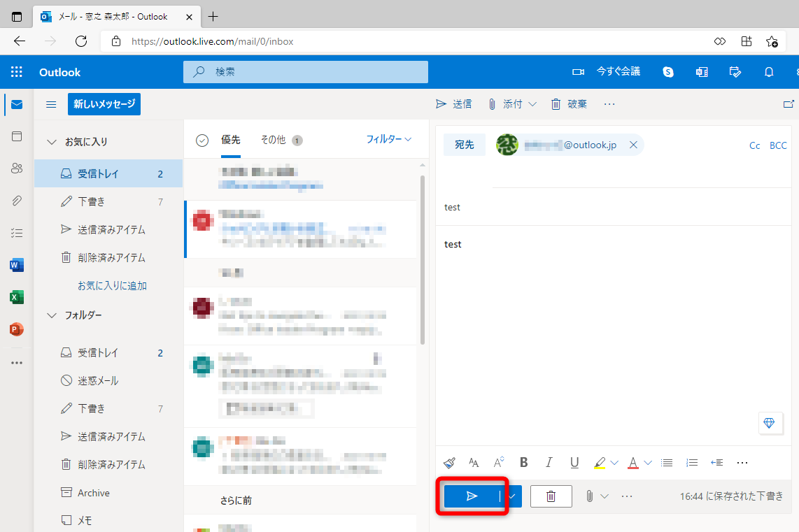
Task: Click the 新しいメッセージ button
Action: click(x=104, y=103)
